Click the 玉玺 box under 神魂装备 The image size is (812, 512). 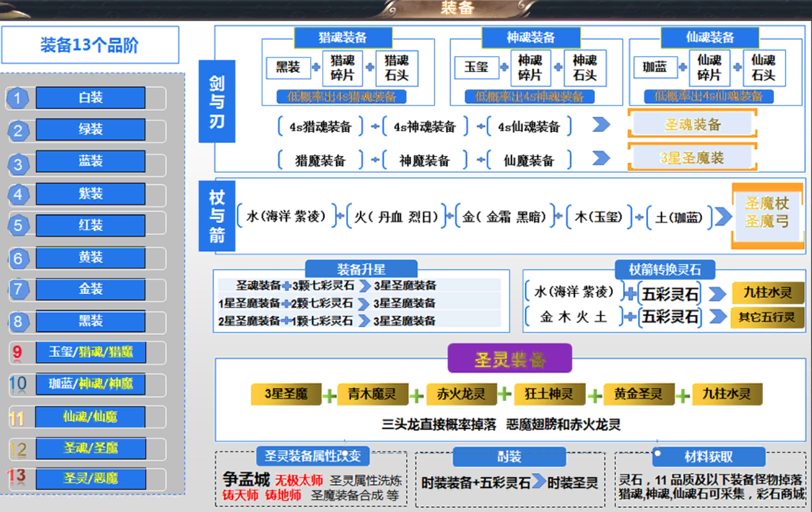(476, 67)
